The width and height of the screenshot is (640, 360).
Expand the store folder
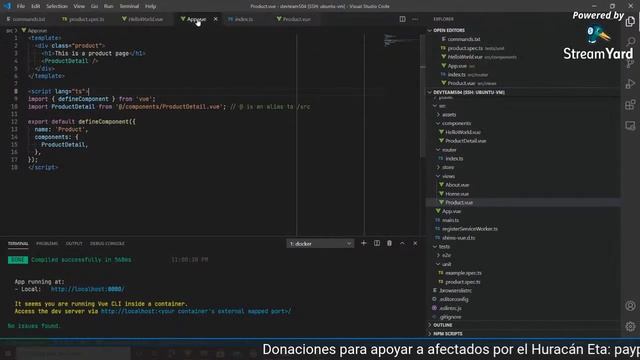pyautogui.click(x=448, y=167)
